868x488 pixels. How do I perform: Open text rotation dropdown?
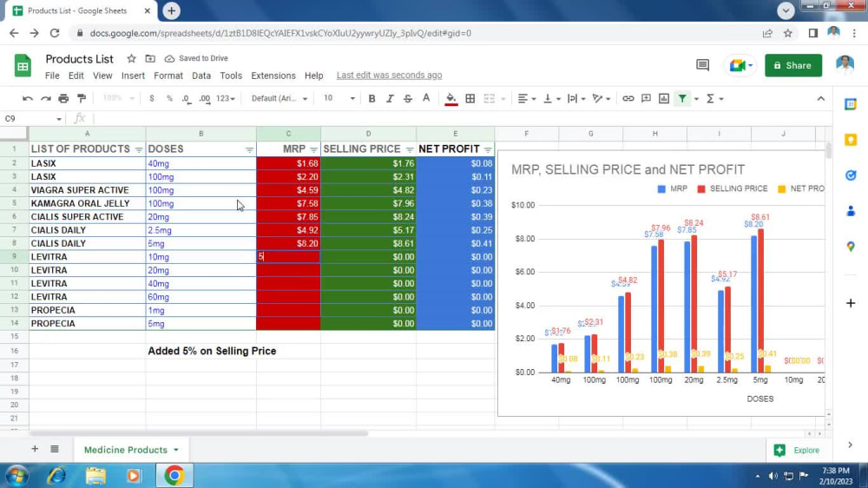click(602, 99)
